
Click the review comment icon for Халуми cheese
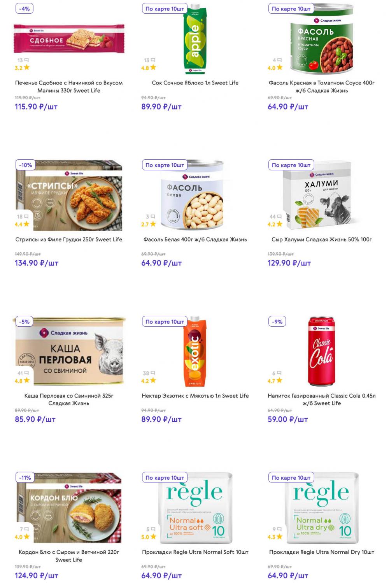[280, 217]
